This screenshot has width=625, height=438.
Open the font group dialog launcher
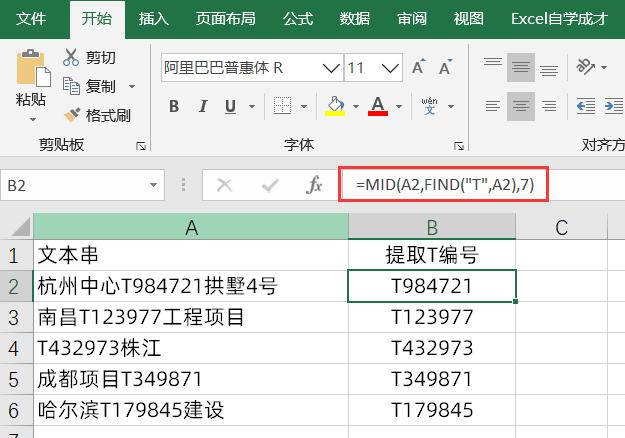[x=458, y=146]
